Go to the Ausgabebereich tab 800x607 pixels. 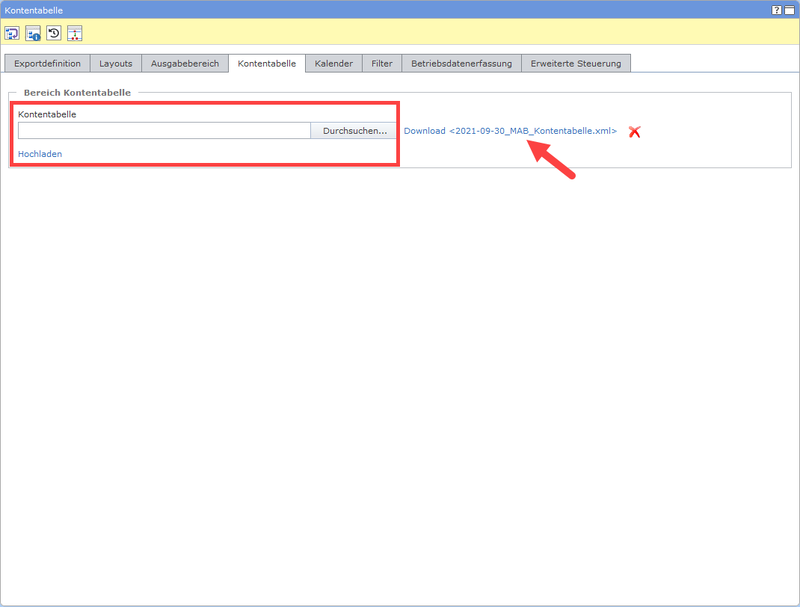coord(185,63)
